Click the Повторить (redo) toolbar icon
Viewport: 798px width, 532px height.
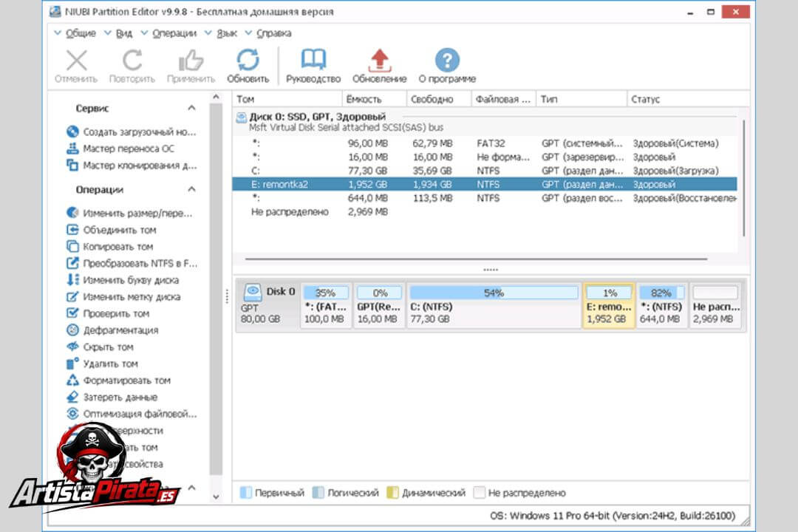pyautogui.click(x=132, y=61)
